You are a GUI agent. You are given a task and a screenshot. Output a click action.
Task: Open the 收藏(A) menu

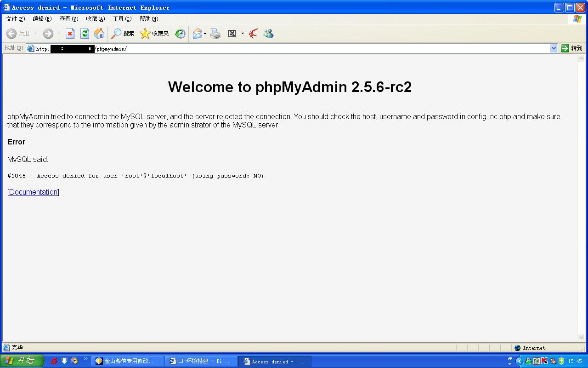[x=96, y=19]
